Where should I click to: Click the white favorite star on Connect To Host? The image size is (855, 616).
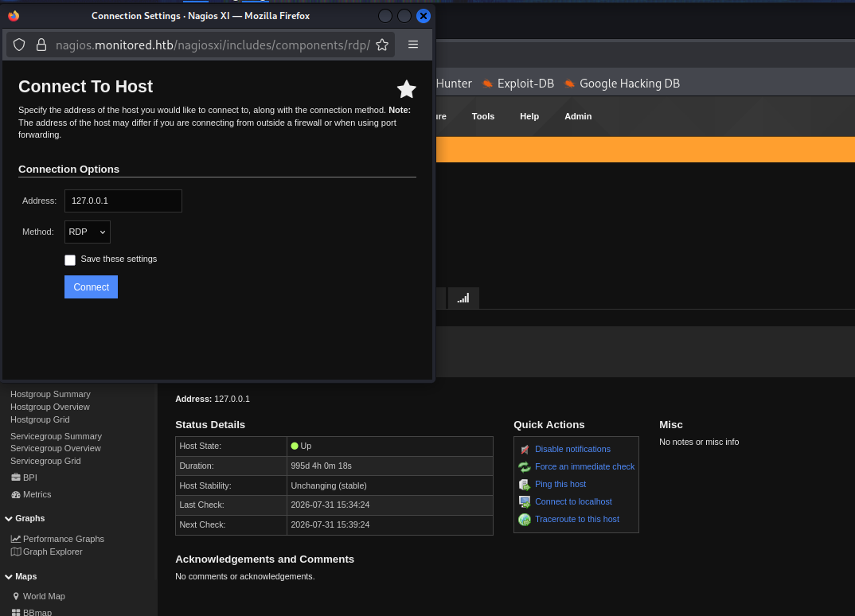[x=406, y=89]
